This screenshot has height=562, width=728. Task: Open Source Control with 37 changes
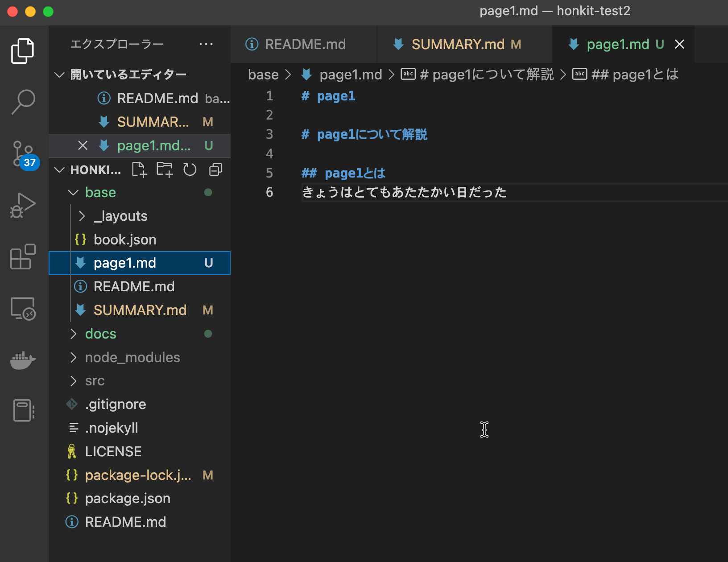[x=24, y=155]
